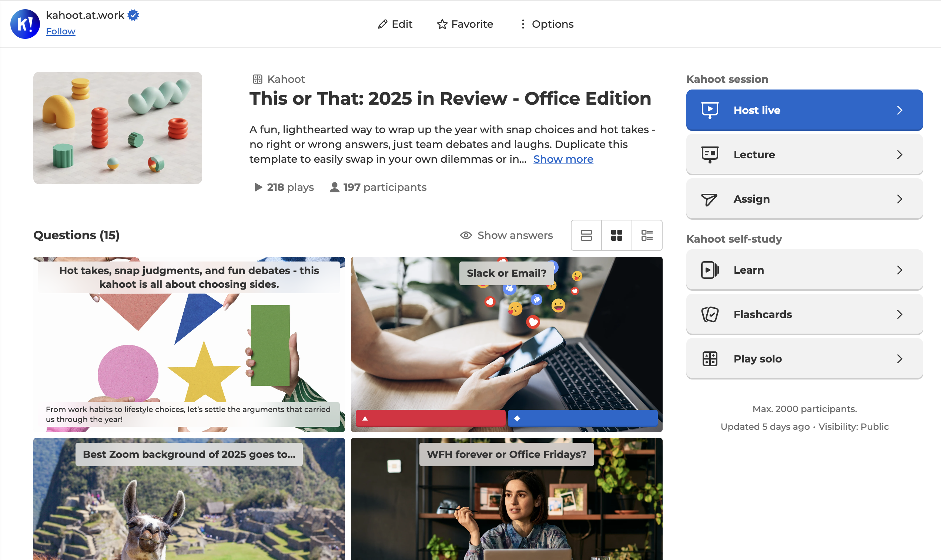The width and height of the screenshot is (941, 560).
Task: Open the three-dot Options menu
Action: (x=523, y=24)
